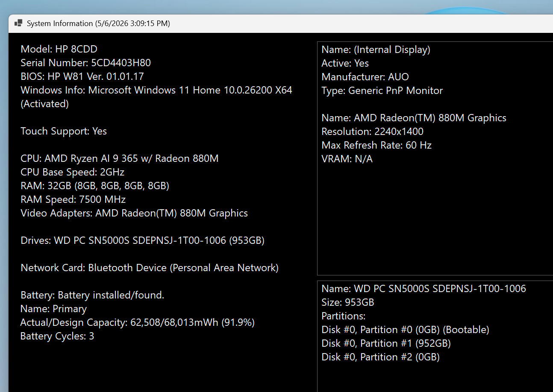Image resolution: width=553 pixels, height=392 pixels.
Task: Click the 'Active: Yes' display line
Action: (345, 63)
